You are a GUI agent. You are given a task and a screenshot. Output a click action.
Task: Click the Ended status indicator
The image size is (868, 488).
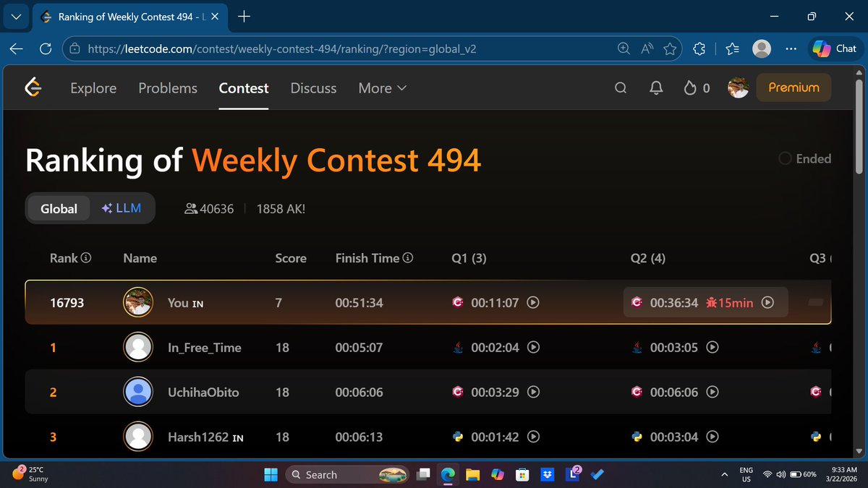tap(804, 159)
